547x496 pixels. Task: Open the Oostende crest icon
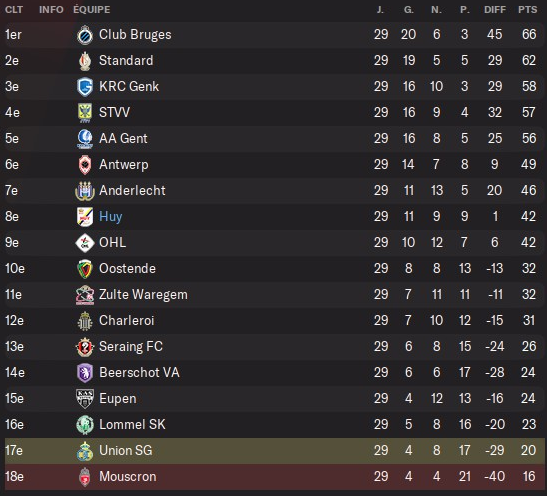85,269
